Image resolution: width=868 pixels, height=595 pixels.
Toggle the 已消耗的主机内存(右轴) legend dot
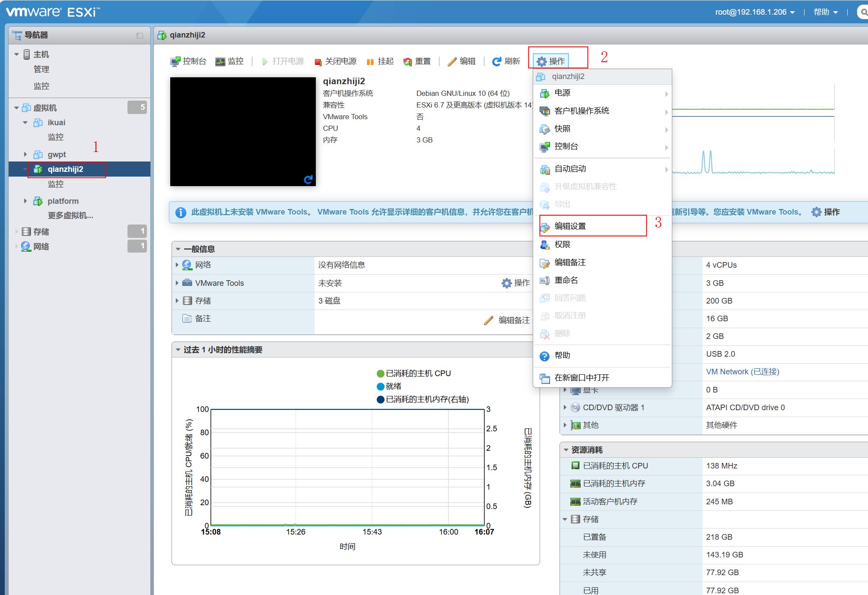[x=381, y=399]
